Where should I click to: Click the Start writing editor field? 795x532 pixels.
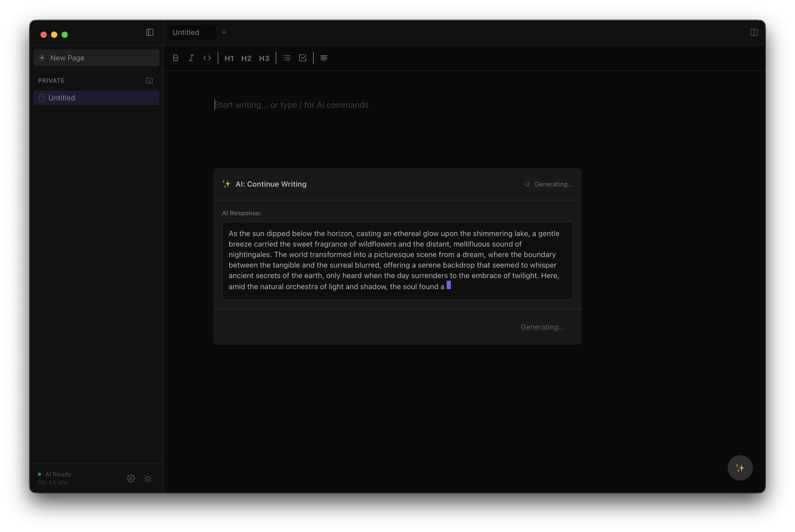(292, 105)
